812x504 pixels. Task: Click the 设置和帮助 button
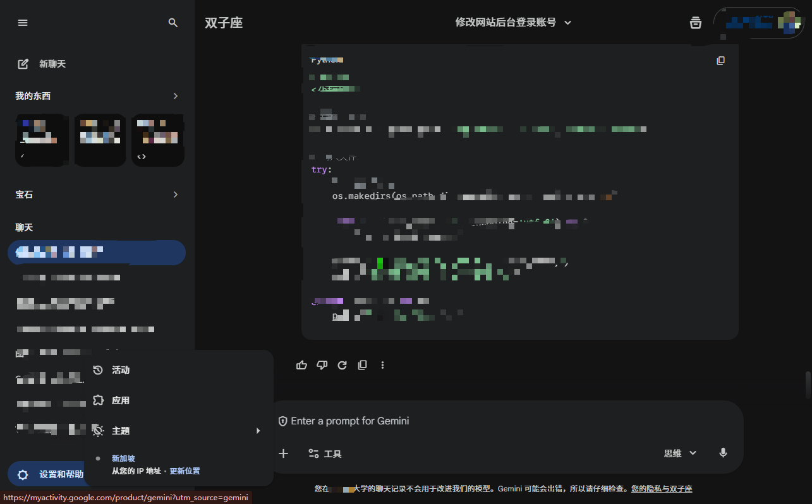tap(45, 474)
